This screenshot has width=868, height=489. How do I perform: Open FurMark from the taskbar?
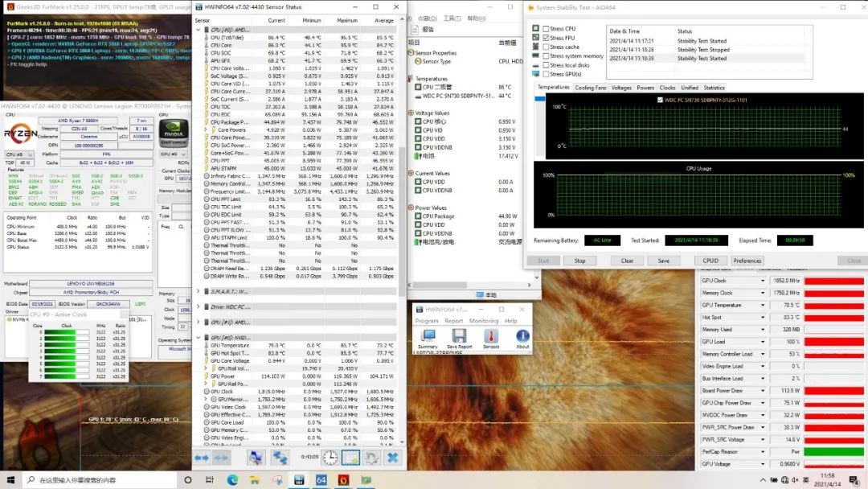342,480
